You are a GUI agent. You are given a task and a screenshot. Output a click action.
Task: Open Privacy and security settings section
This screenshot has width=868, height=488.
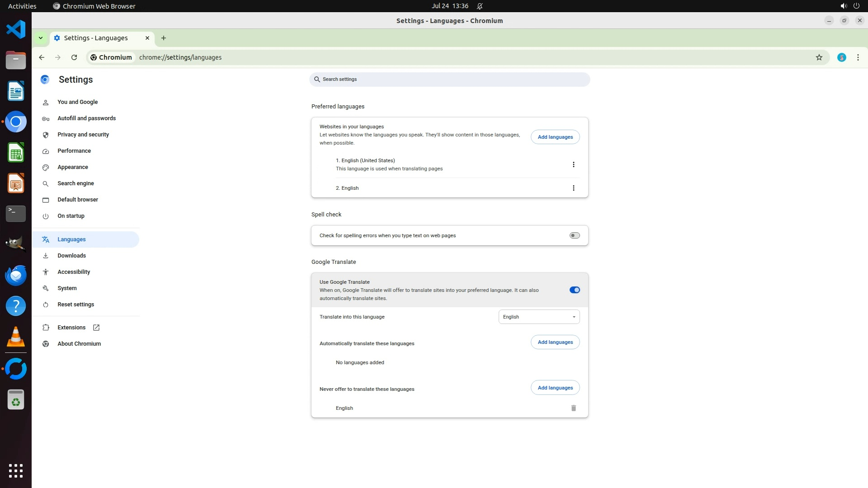click(83, 135)
